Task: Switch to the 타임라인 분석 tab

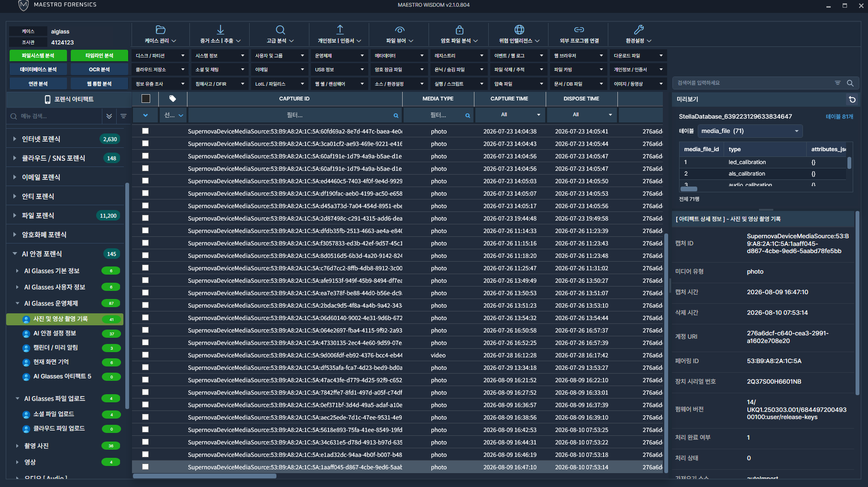Action: 99,55
